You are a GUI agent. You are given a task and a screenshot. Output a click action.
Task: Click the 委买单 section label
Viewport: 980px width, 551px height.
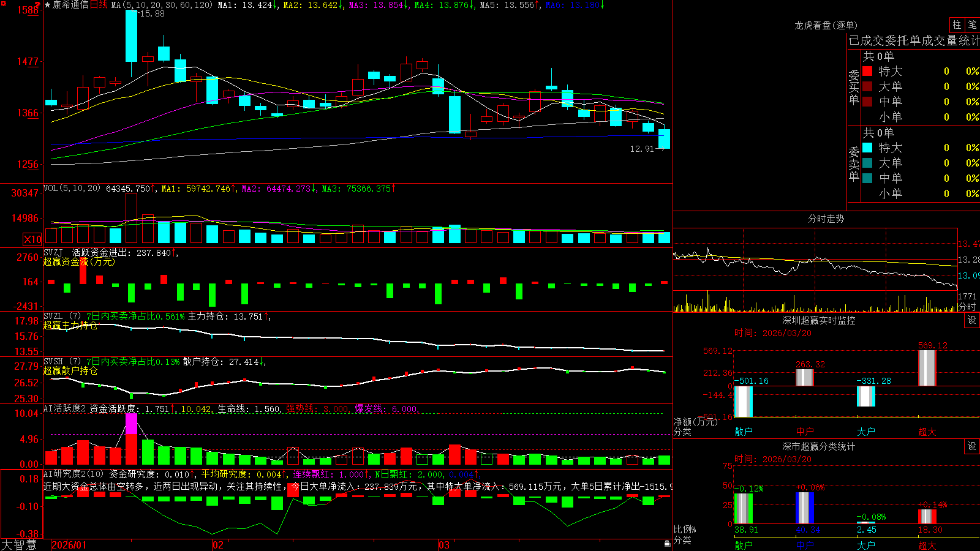pyautogui.click(x=854, y=87)
